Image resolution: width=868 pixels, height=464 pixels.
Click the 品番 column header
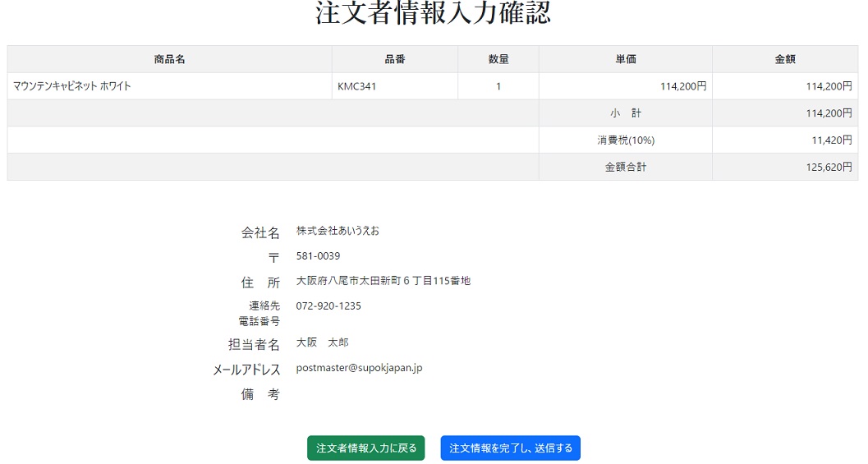point(395,59)
